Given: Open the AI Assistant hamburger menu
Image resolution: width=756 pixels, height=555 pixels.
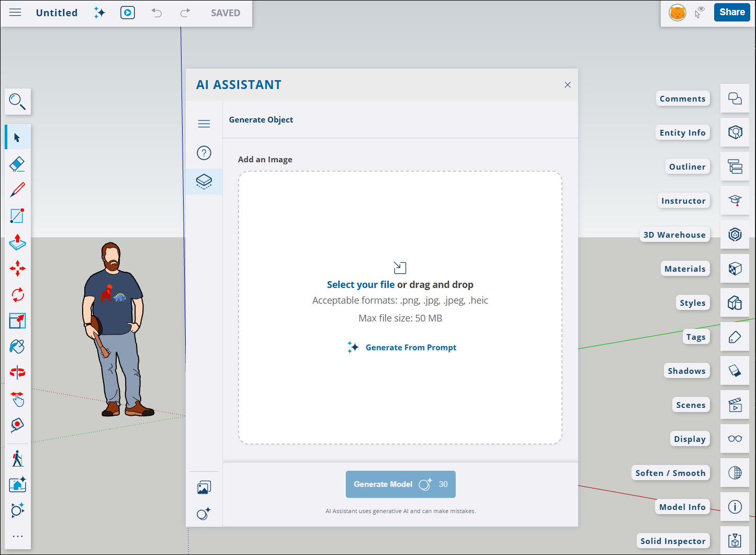Looking at the screenshot, I should (204, 124).
